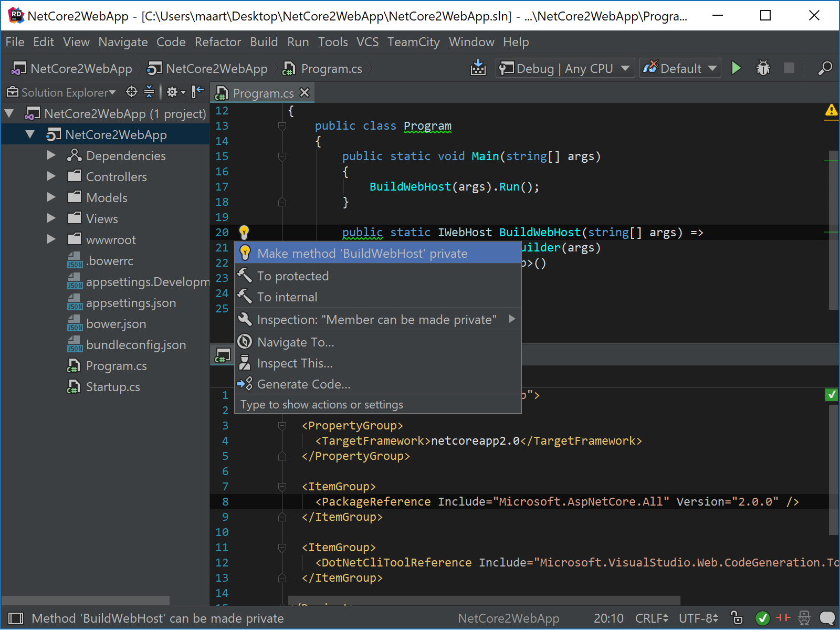Expand the Models folder
Screen dimensions: 840x630
pyautogui.click(x=51, y=197)
